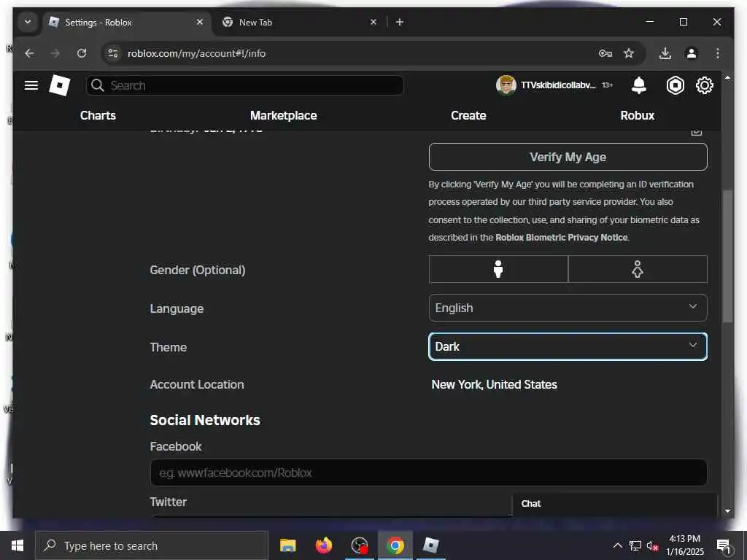Click Chrome icon in taskbar
The height and width of the screenshot is (560, 747).
point(395,545)
